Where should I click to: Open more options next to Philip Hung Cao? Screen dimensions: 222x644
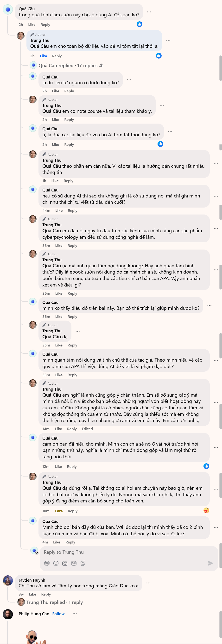(75, 614)
